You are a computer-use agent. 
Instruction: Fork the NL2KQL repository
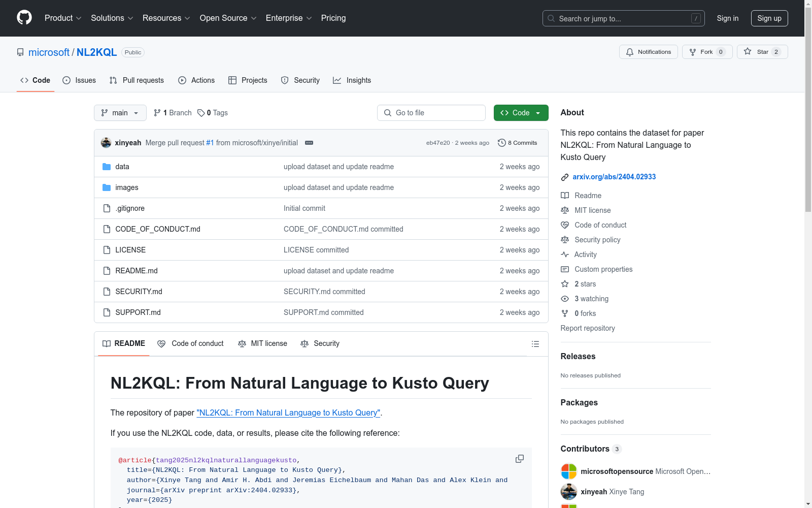click(x=707, y=52)
